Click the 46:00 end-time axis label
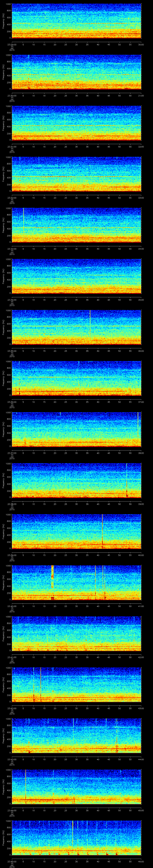This screenshot has height=868, width=153. (141, 861)
